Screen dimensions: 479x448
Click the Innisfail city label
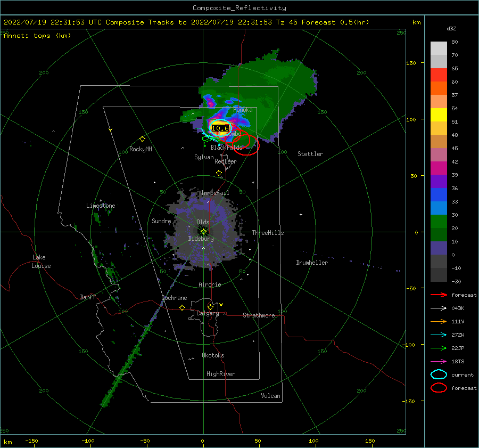(x=215, y=193)
